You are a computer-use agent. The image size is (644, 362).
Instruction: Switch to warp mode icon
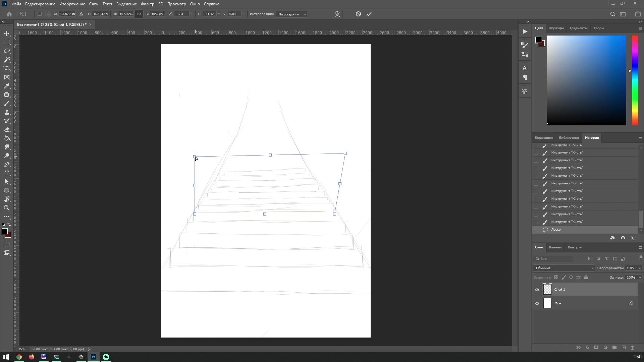tap(337, 14)
